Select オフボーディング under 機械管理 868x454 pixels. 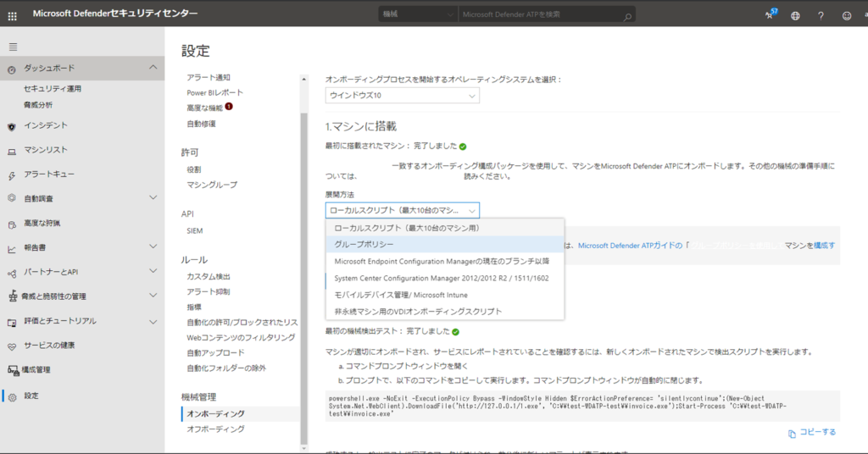tap(215, 429)
